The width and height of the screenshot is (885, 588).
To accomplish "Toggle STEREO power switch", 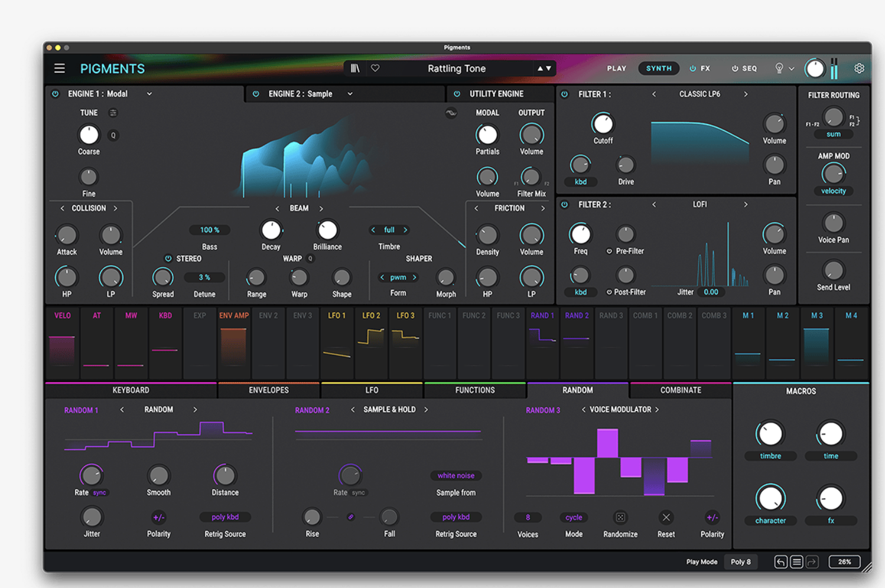I will tap(168, 259).
